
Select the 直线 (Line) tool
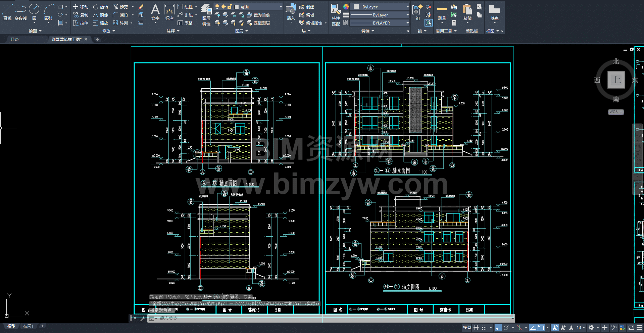coord(7,12)
